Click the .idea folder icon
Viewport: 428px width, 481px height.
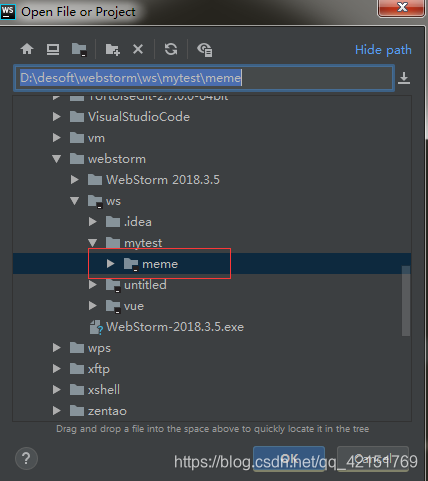tap(113, 222)
